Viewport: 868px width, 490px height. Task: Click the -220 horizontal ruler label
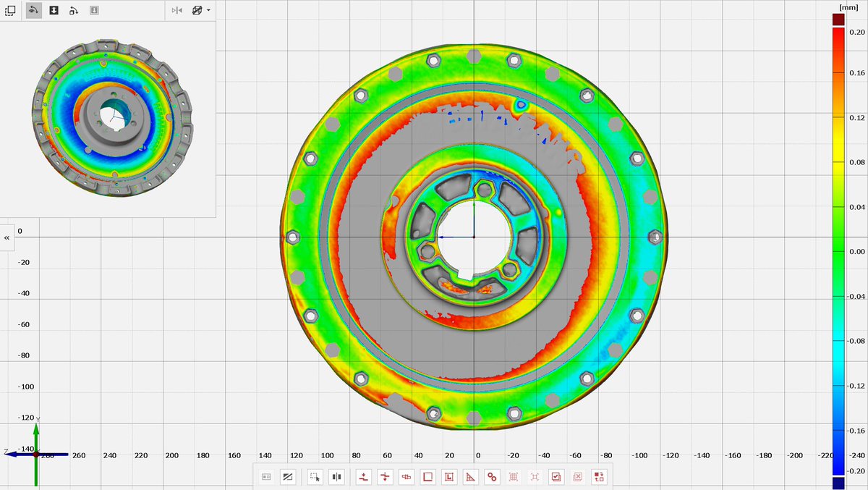point(825,455)
